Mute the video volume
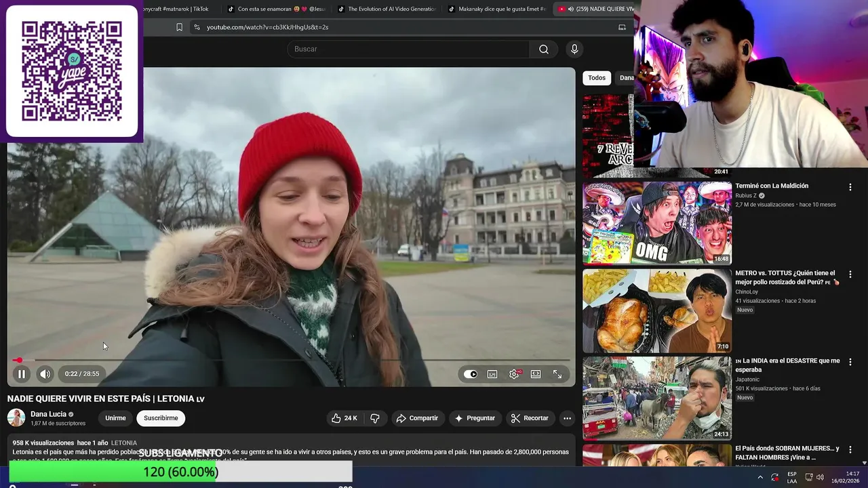 pyautogui.click(x=45, y=374)
